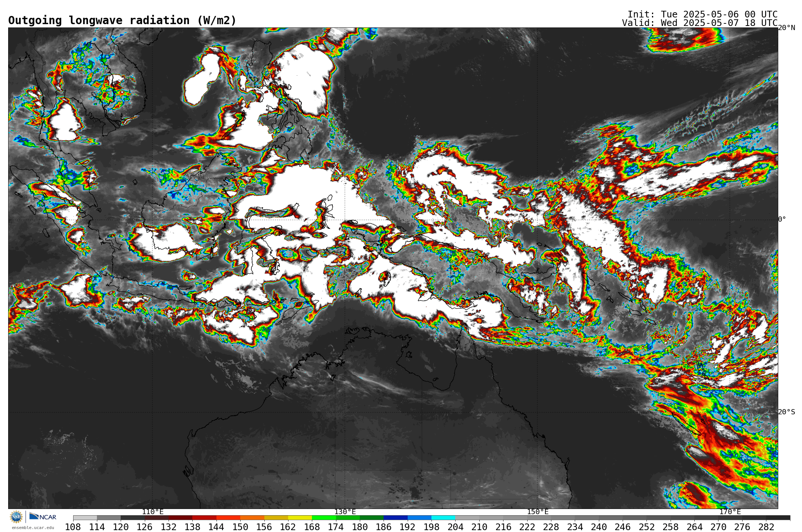Viewport: 802px width, 532px height.
Task: Click the colorbar tick label 276
Action: click(742, 527)
